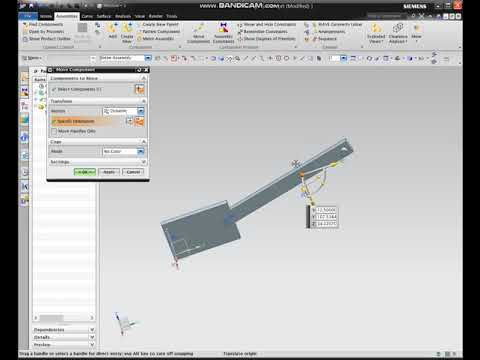The image size is (480, 360).
Task: Click Create New Parent
Action: [x=158, y=24]
